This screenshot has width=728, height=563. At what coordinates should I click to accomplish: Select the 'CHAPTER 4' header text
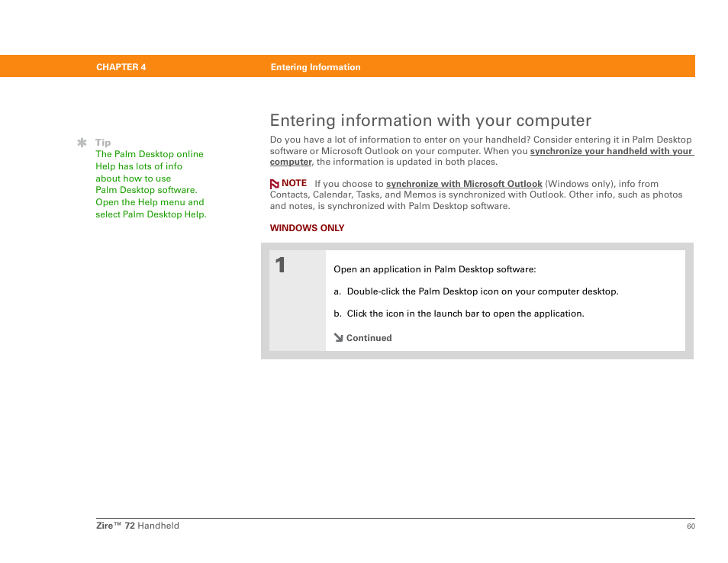121,67
